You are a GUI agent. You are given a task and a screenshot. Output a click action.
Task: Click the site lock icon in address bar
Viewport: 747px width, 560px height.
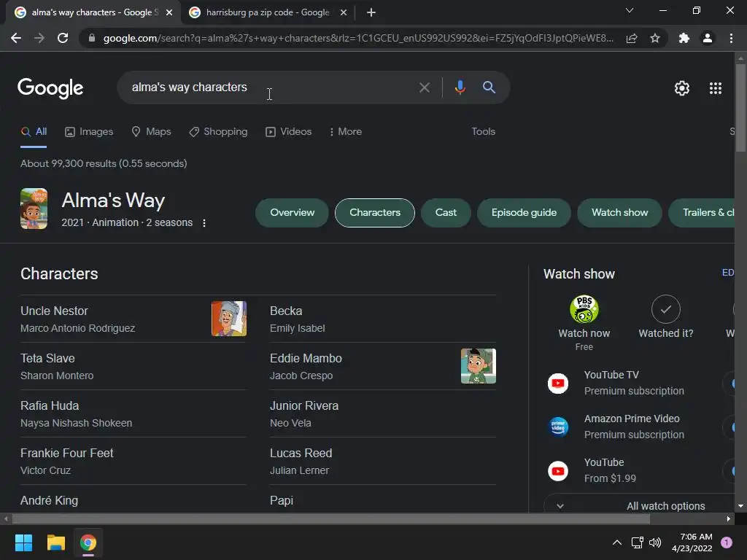pos(92,38)
